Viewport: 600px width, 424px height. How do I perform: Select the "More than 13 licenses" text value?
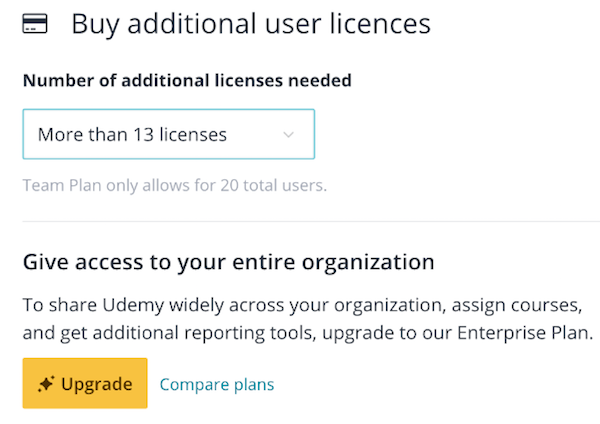[132, 134]
